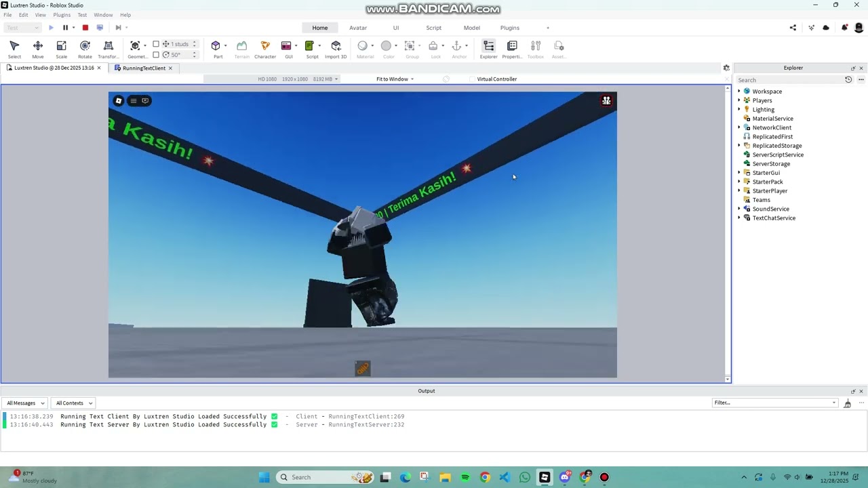
Task: Open the File menu
Action: pyautogui.click(x=7, y=15)
